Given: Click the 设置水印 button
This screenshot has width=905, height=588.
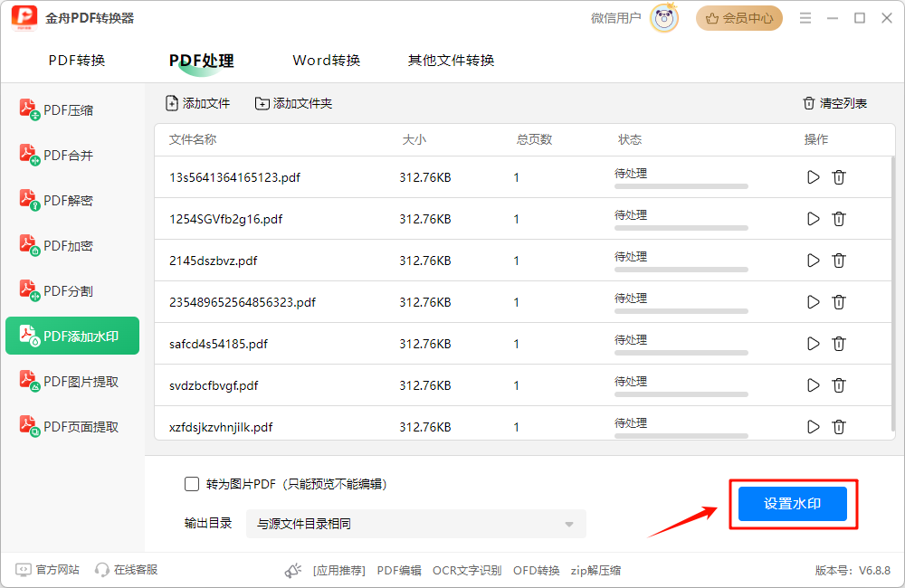Looking at the screenshot, I should pos(793,503).
